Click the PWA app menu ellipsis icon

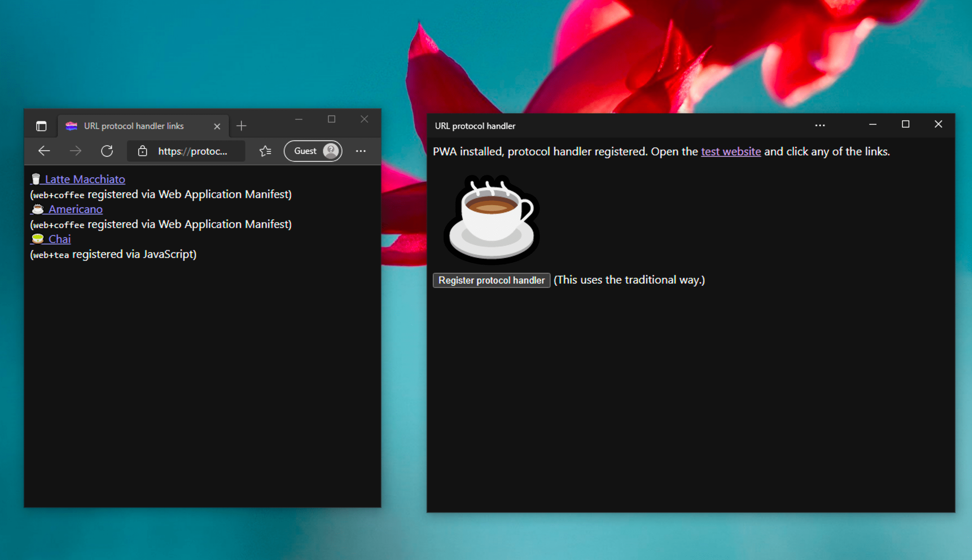(820, 125)
